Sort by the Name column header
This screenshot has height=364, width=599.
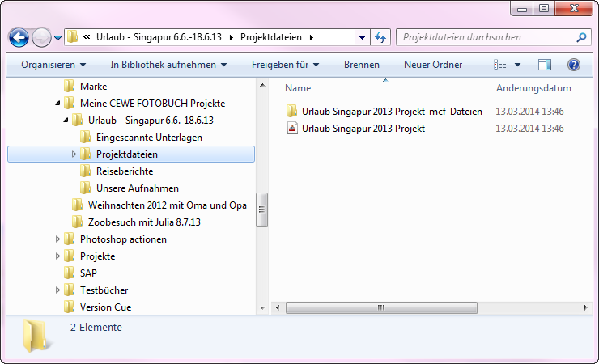[x=298, y=88]
